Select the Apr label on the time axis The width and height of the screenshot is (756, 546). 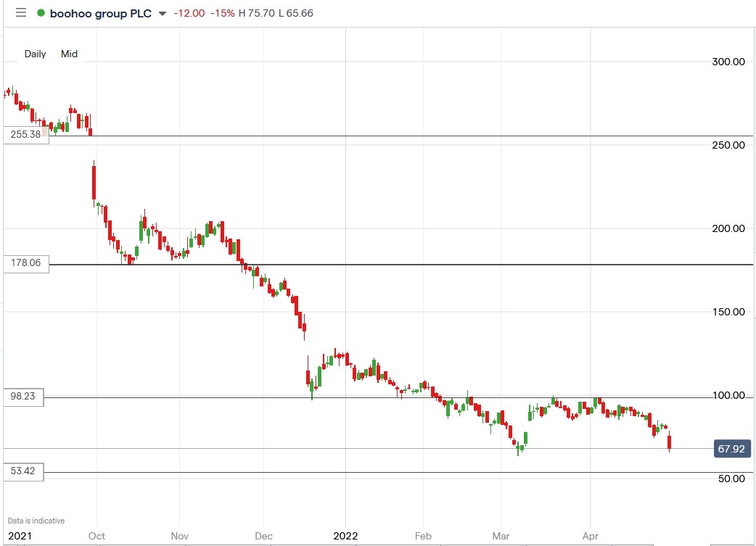(590, 537)
